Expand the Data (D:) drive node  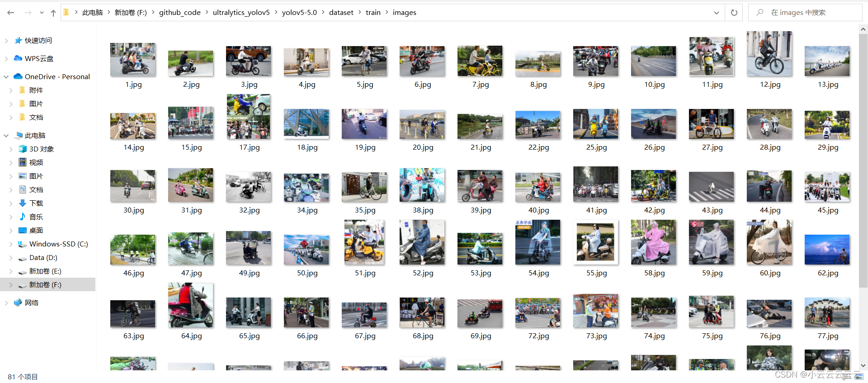tap(11, 258)
